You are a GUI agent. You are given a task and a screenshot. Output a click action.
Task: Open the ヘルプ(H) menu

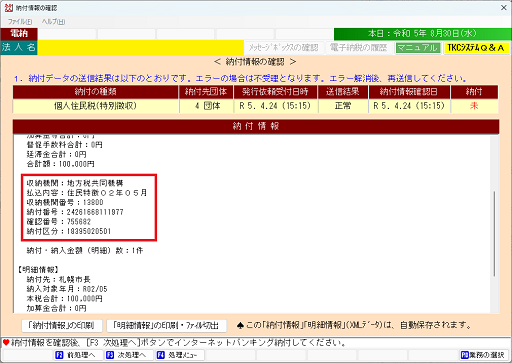click(x=53, y=22)
